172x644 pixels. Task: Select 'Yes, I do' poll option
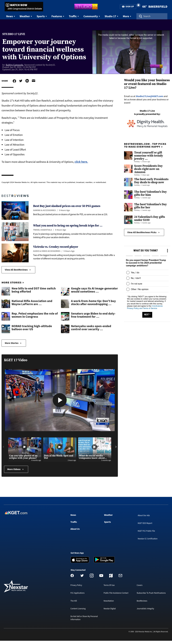coord(128,273)
